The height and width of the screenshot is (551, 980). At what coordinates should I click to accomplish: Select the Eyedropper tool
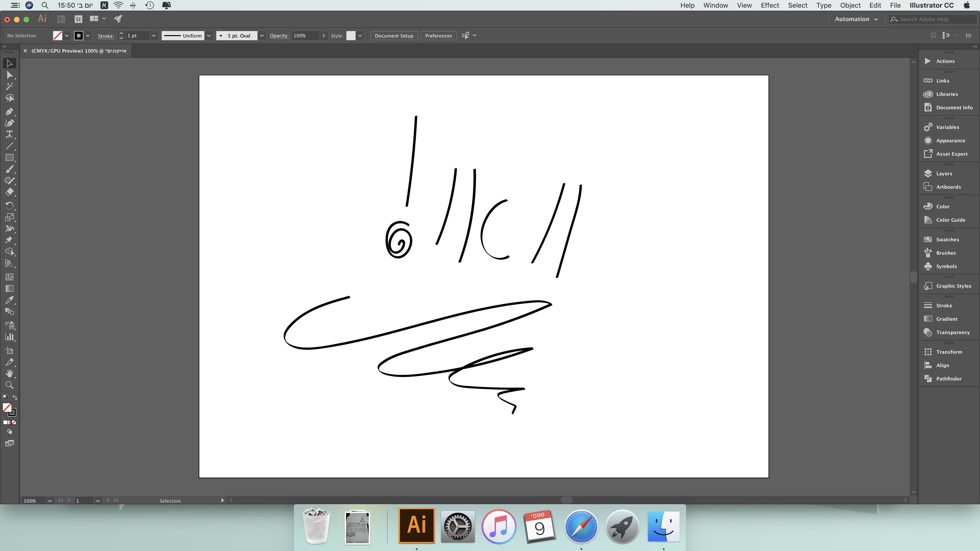pos(10,300)
